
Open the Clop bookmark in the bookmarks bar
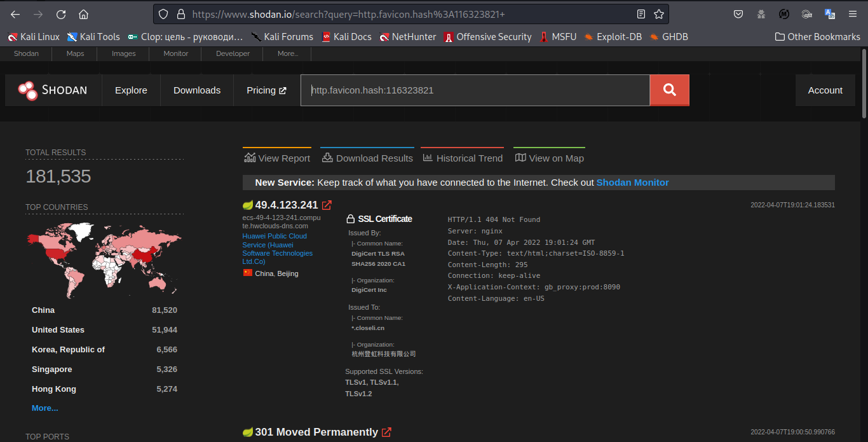pos(185,37)
